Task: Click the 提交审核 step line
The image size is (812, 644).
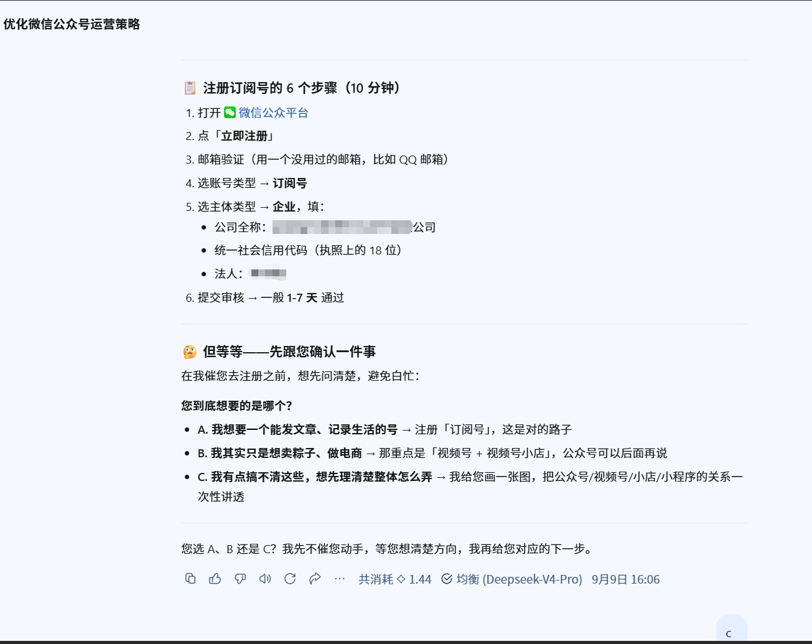Action: (271, 297)
